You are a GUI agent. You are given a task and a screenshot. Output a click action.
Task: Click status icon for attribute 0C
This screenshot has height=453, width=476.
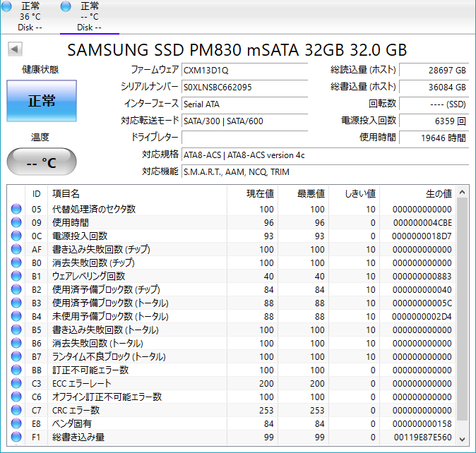[x=16, y=236]
